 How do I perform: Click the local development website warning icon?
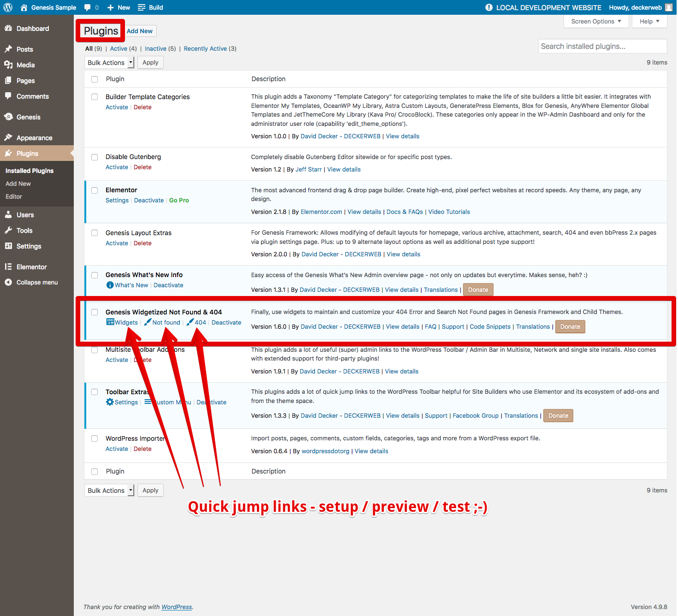pyautogui.click(x=489, y=7)
